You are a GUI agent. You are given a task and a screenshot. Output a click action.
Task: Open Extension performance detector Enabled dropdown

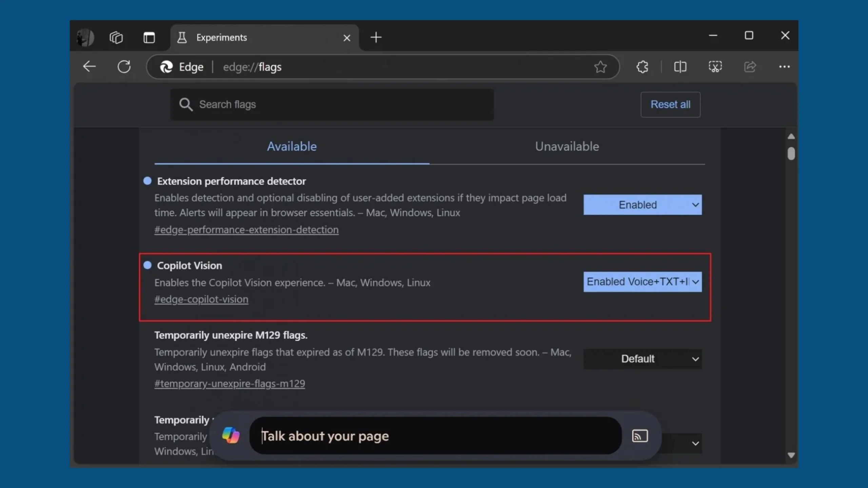[643, 205]
